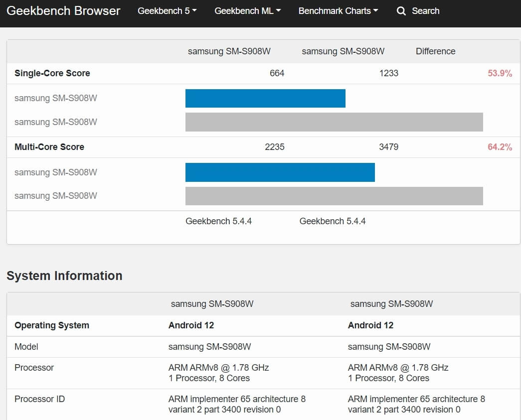The height and width of the screenshot is (420, 521).
Task: Select the Operating System row label
Action: (52, 325)
